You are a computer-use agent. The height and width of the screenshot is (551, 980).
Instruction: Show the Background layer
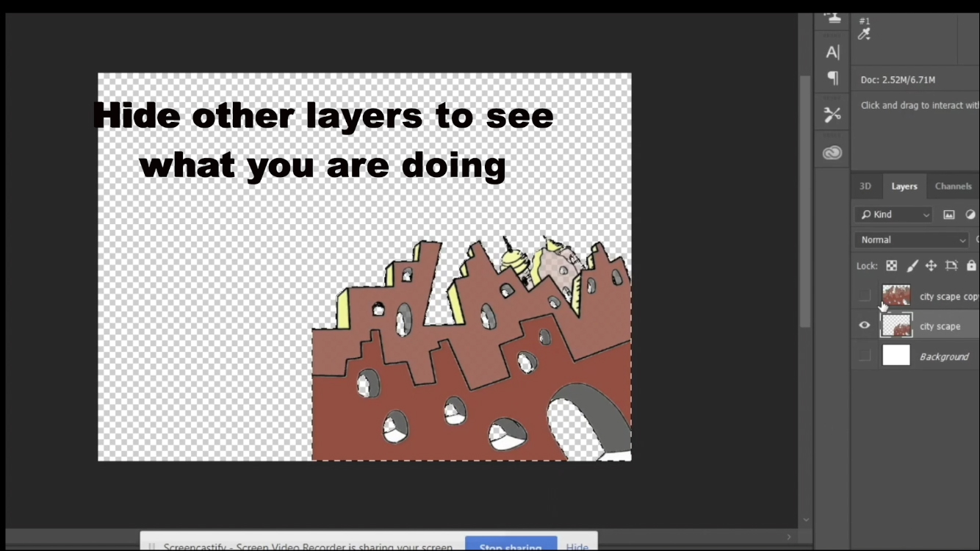(x=865, y=356)
